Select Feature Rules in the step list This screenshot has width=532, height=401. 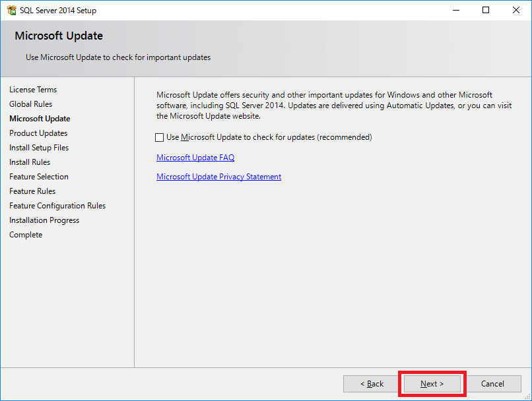pos(32,191)
